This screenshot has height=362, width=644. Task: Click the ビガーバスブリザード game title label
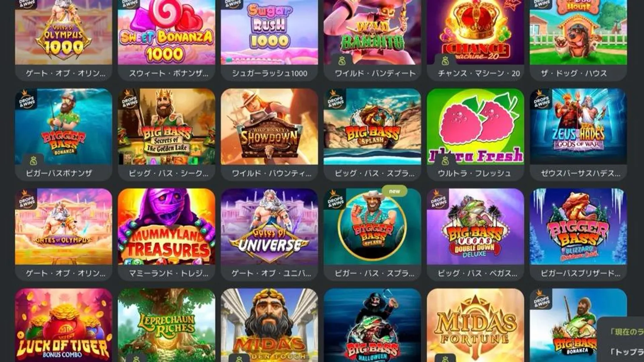pos(580,273)
